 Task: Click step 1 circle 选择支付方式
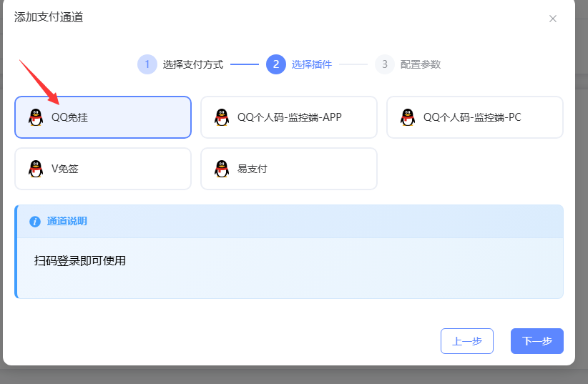[x=147, y=64]
